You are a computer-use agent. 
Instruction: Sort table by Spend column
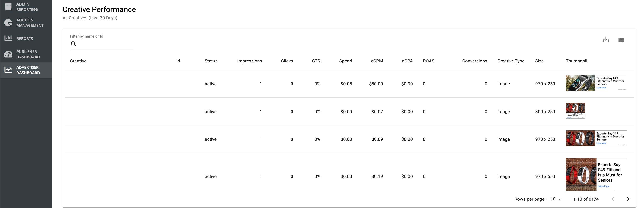(346, 61)
